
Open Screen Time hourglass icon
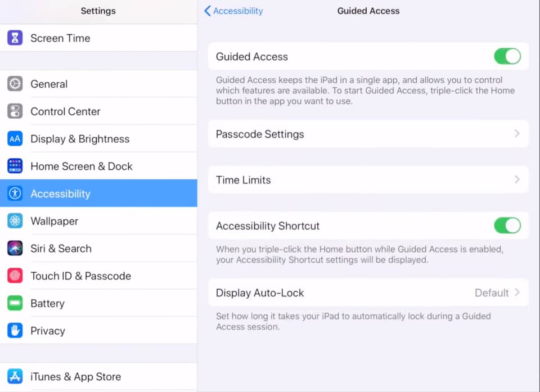click(x=15, y=38)
